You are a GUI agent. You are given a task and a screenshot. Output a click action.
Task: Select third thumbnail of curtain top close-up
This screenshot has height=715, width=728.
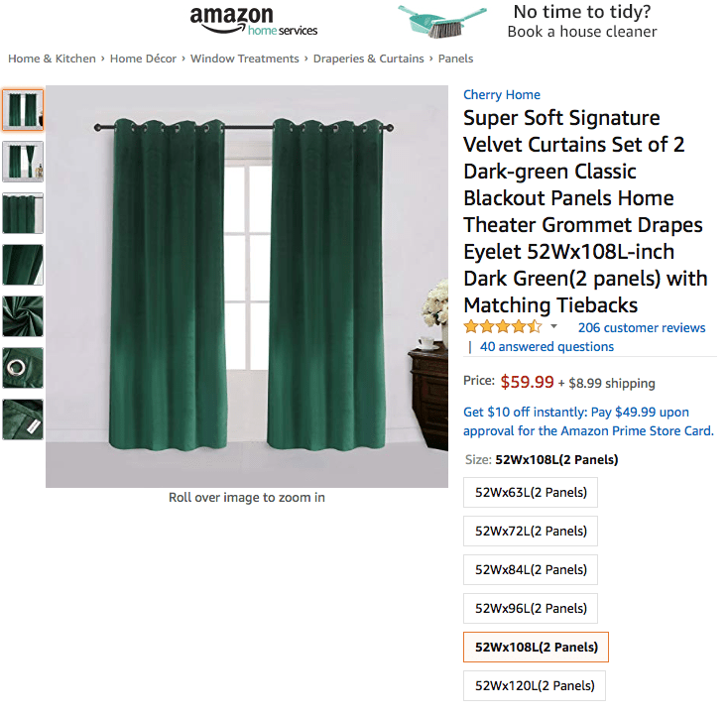(23, 213)
